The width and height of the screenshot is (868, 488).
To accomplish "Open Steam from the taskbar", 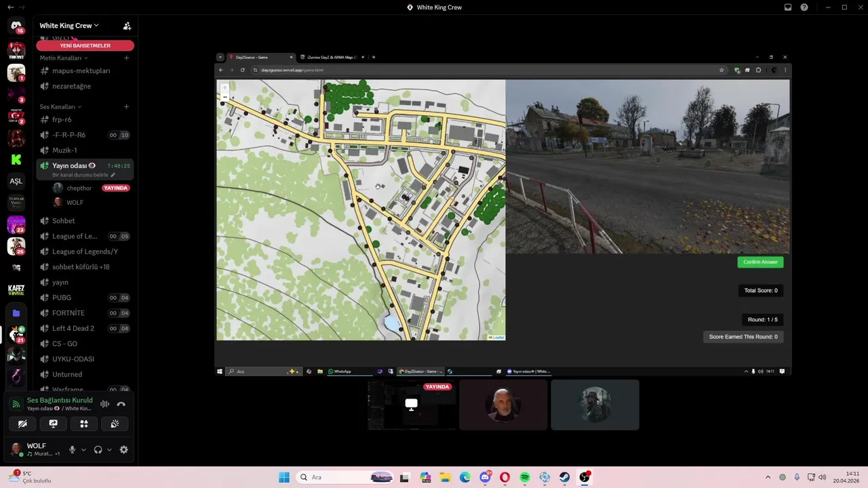I will click(564, 477).
